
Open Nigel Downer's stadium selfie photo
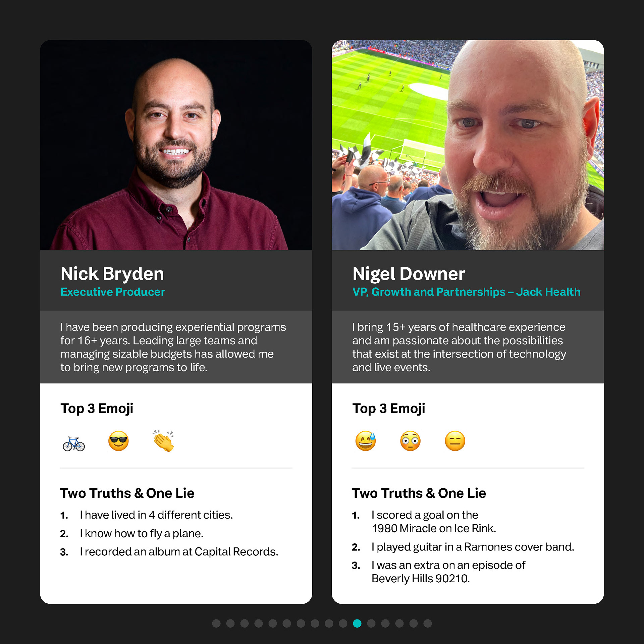coord(468,145)
